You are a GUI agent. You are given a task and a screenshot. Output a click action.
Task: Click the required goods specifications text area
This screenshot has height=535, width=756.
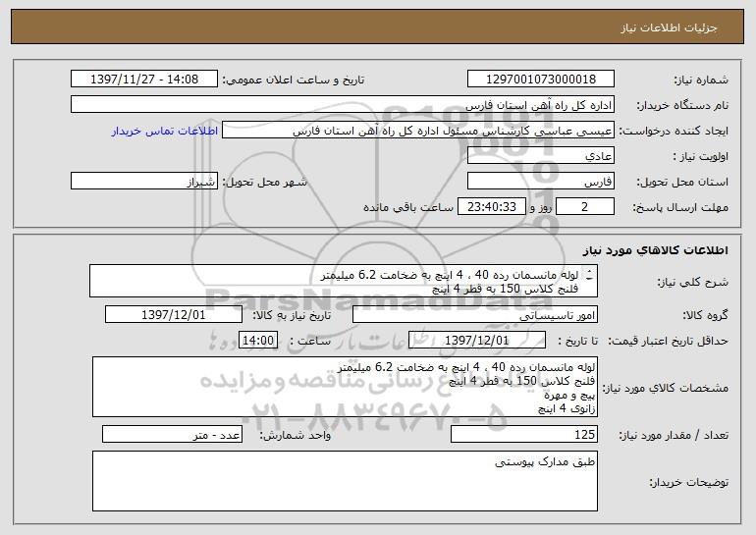pyautogui.click(x=345, y=387)
